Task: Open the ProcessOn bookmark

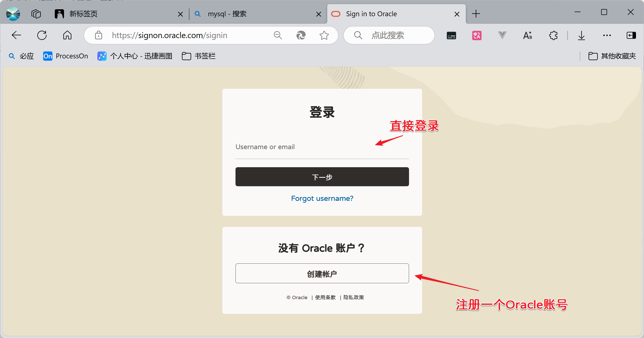Action: tap(66, 56)
